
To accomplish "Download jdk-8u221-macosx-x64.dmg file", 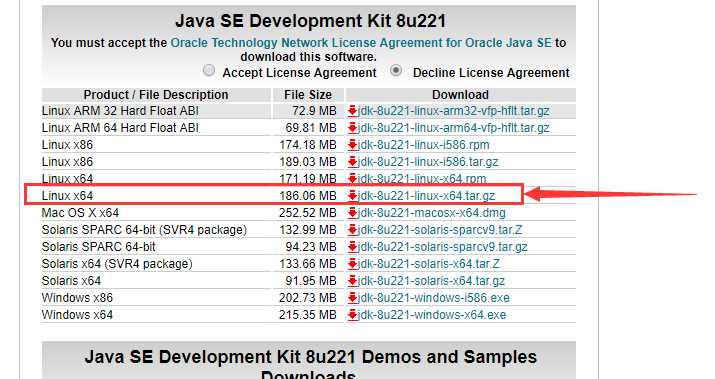I will [432, 213].
